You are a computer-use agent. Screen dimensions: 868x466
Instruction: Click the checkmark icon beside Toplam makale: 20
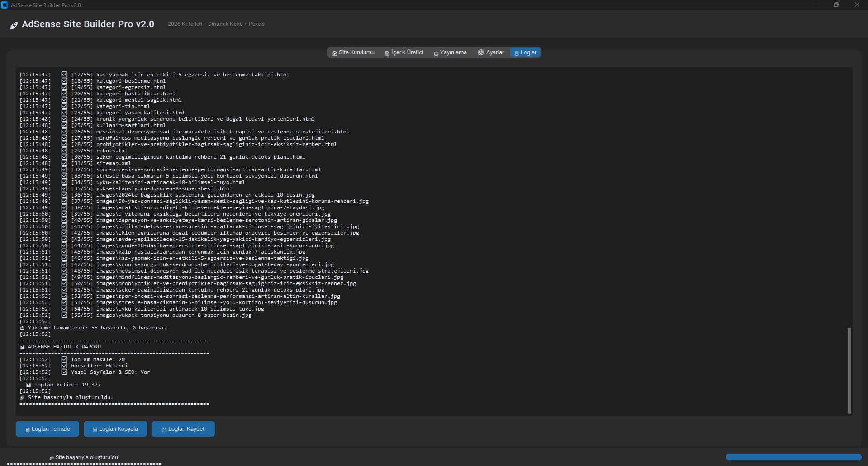(64, 359)
